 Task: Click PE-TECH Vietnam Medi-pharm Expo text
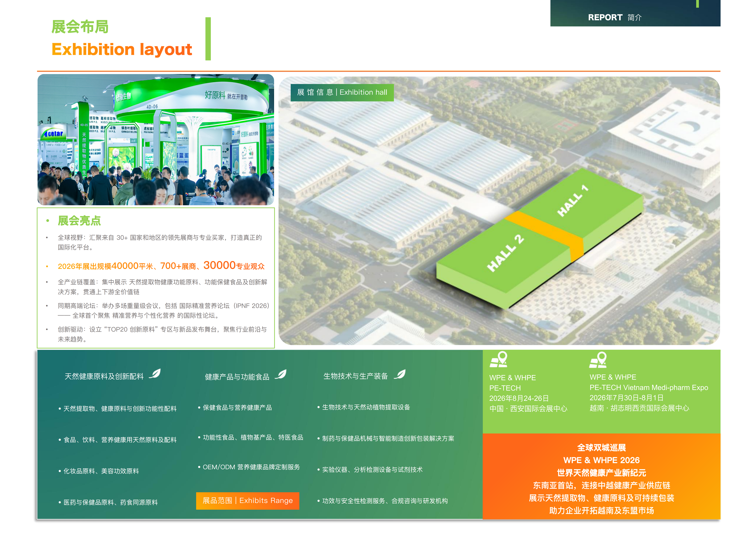click(x=649, y=387)
